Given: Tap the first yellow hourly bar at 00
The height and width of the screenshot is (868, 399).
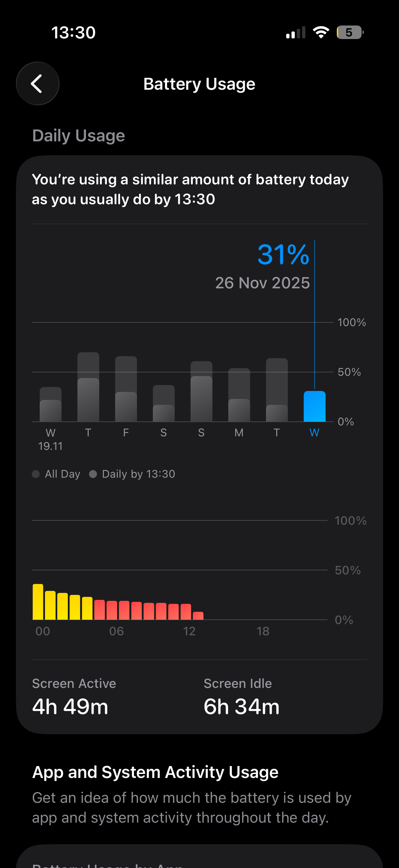Looking at the screenshot, I should coord(38,602).
